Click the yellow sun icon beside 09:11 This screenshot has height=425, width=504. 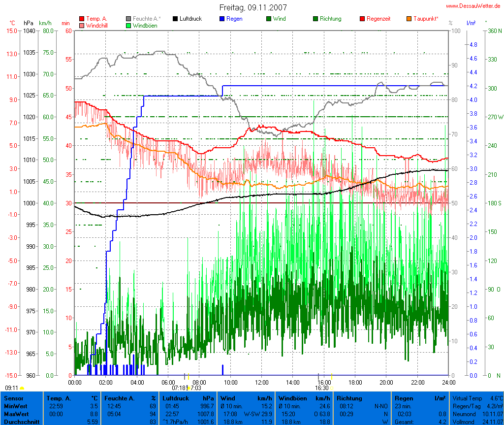click(x=22, y=389)
